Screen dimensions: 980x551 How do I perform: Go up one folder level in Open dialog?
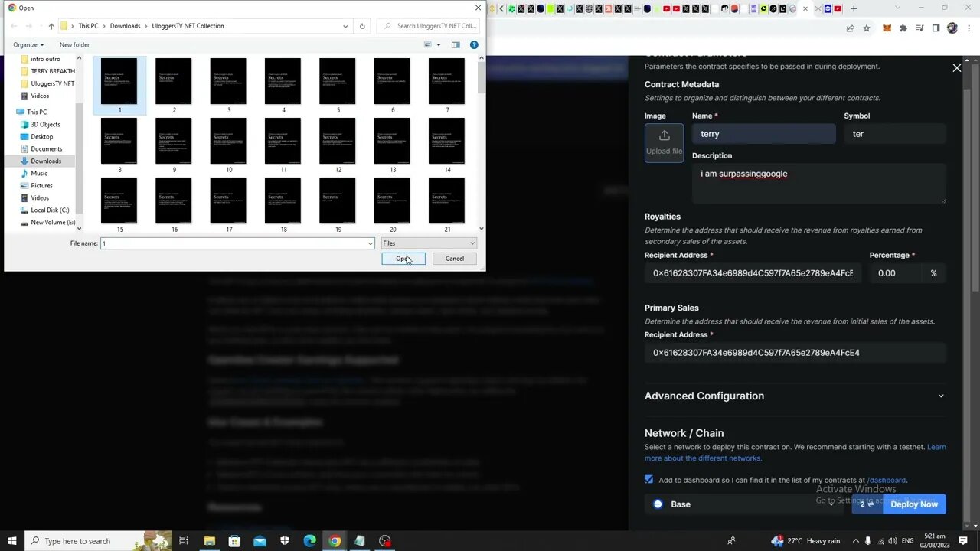click(51, 26)
